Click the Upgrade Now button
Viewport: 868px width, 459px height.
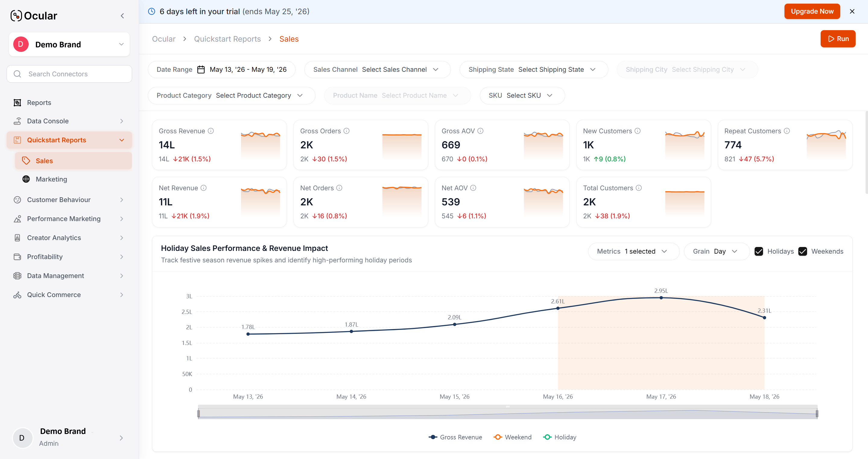(x=812, y=11)
